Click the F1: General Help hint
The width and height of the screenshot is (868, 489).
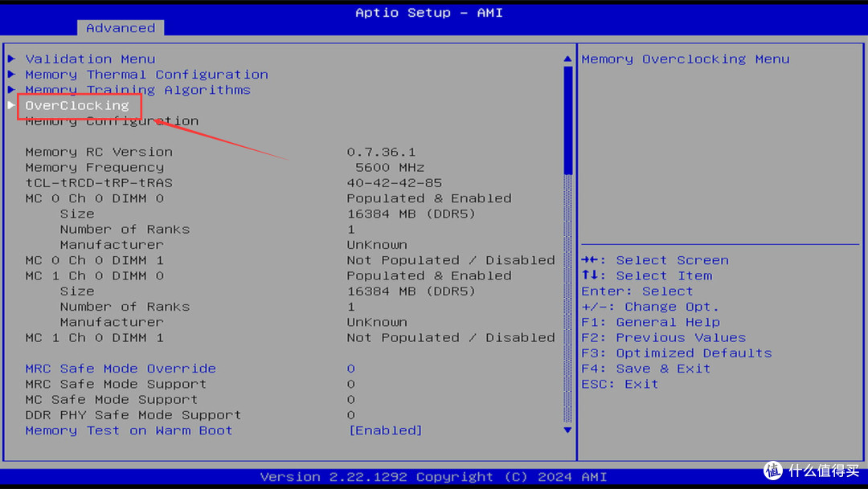click(x=650, y=322)
